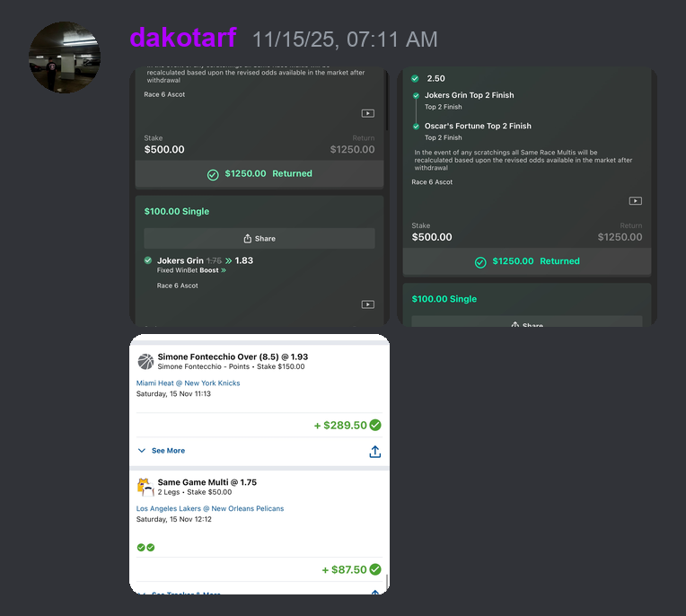The height and width of the screenshot is (616, 686).
Task: Open Miami Heat @ New York Knicks link
Action: [189, 383]
